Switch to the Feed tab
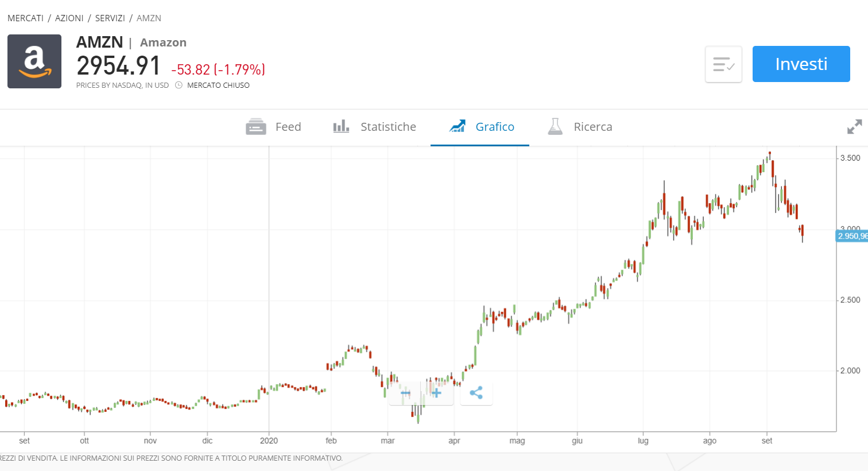 (x=288, y=127)
